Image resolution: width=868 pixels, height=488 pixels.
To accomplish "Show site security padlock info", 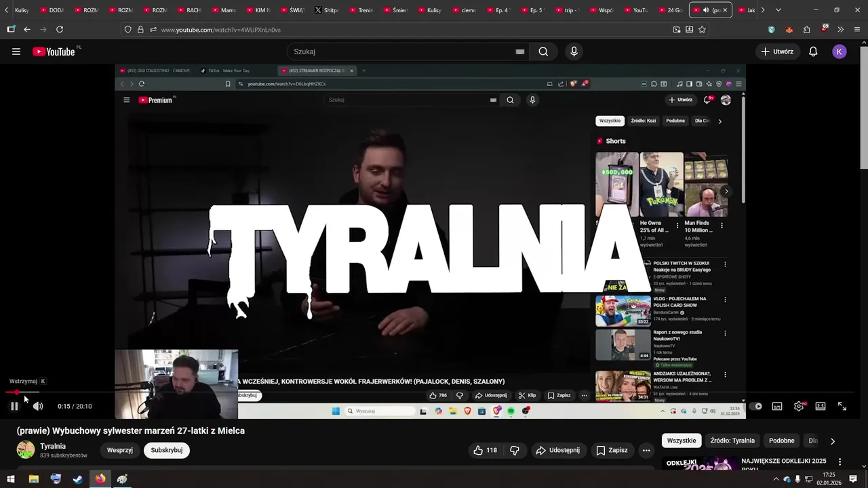I will click(x=140, y=30).
